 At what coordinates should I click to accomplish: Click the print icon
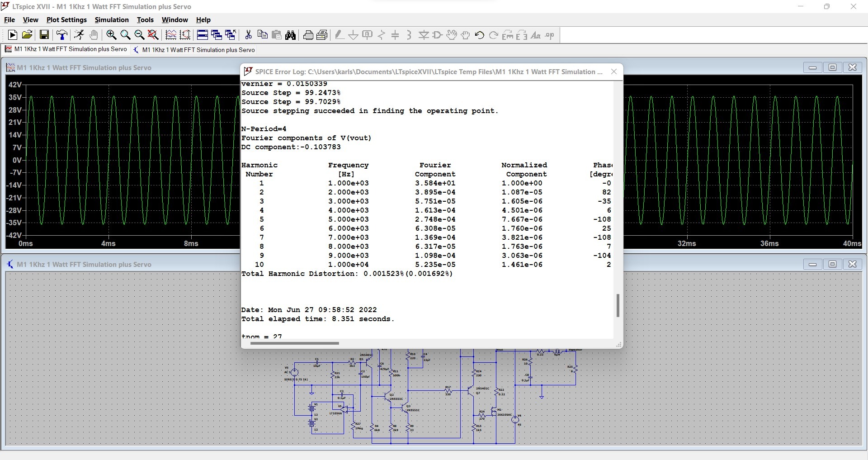[308, 35]
